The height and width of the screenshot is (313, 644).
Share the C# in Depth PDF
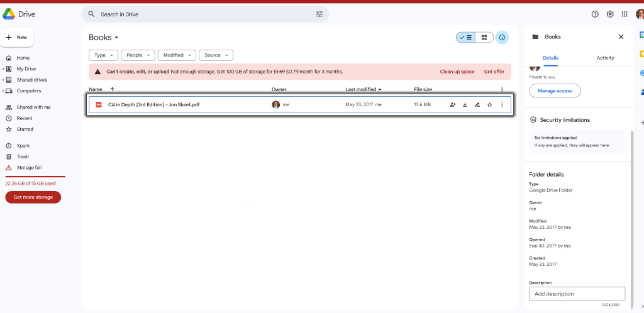click(452, 104)
